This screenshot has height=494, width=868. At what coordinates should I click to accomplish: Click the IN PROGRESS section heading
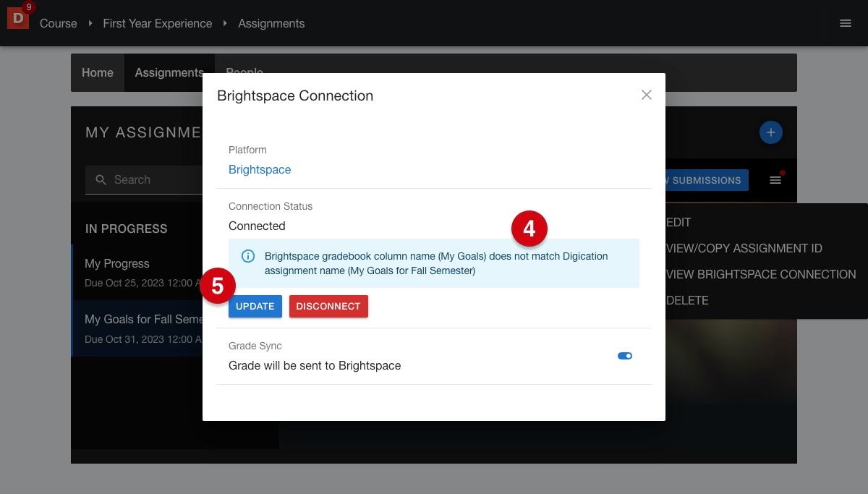coord(127,229)
